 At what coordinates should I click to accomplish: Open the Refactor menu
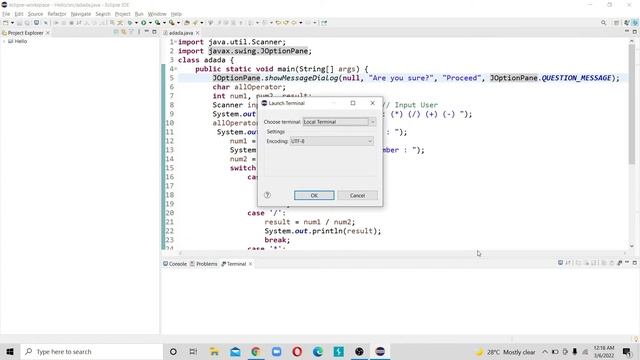coord(57,14)
